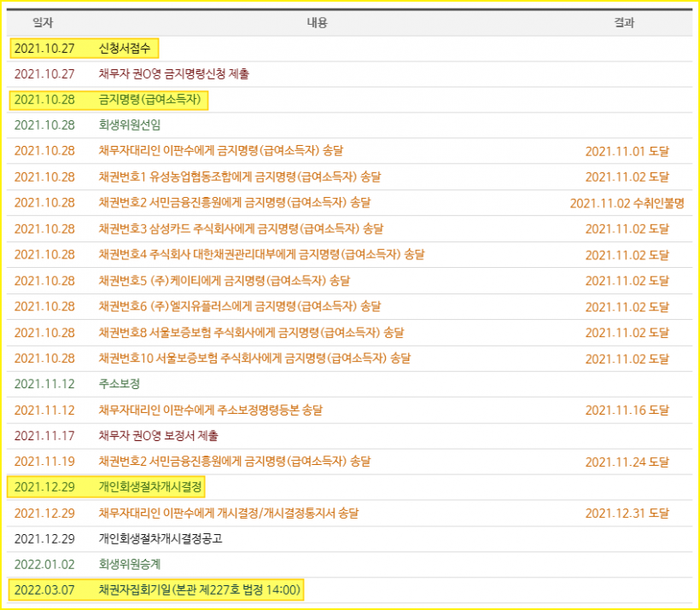Click the 금지명령(급여소득자) entry without 송달
This screenshot has height=610, width=700.
[149, 99]
